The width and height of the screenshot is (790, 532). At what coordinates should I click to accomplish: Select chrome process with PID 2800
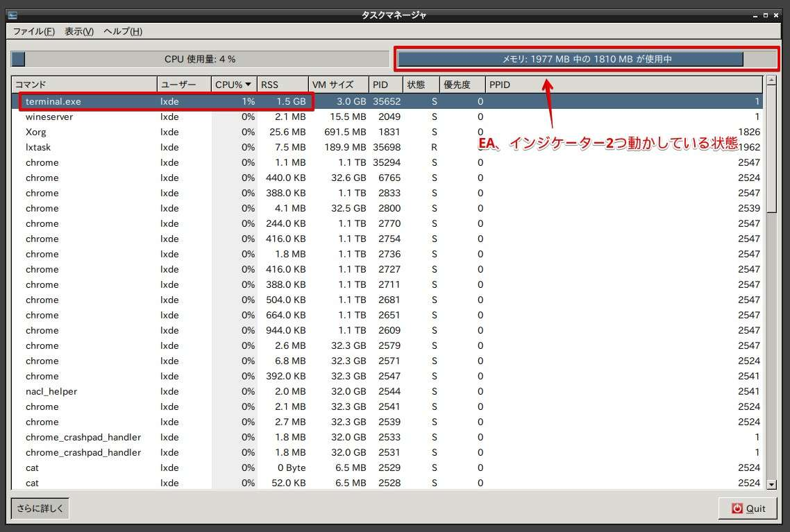[387, 208]
